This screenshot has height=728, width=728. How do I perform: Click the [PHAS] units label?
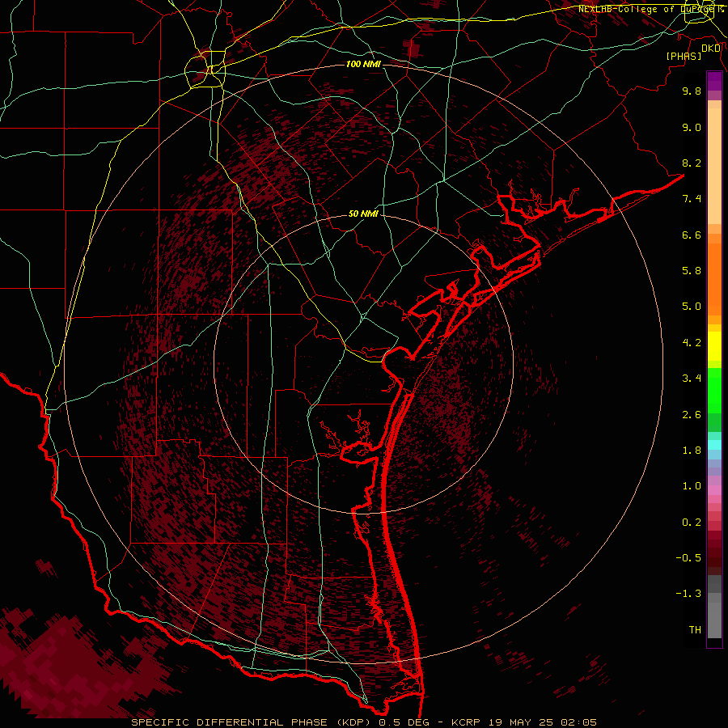[x=684, y=56]
